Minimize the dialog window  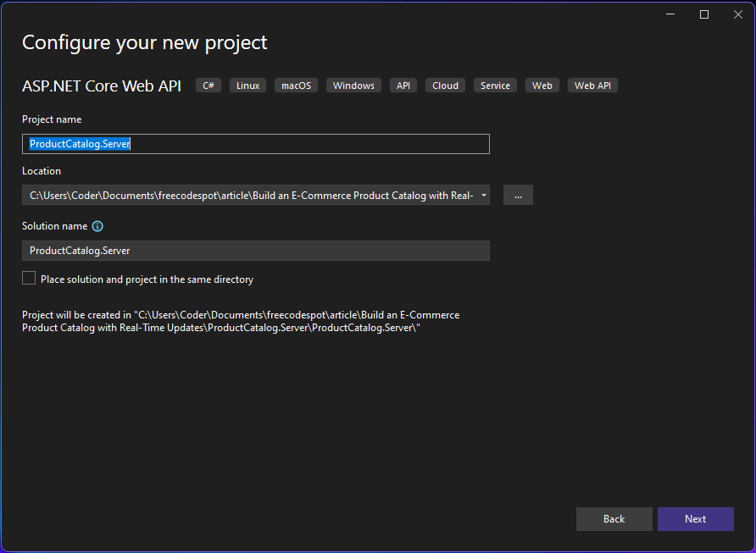[670, 14]
